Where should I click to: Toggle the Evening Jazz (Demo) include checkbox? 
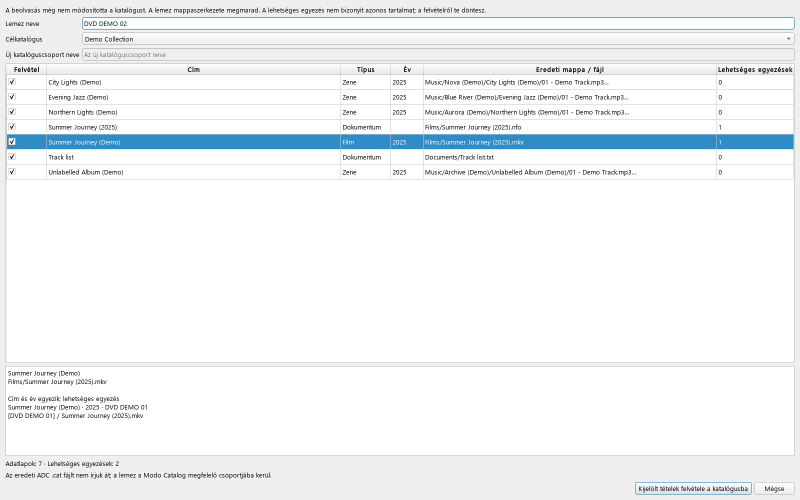pos(12,97)
